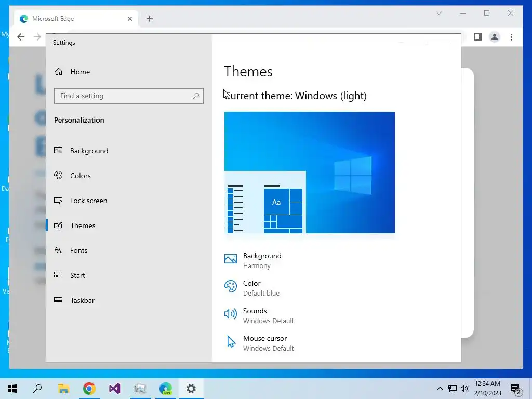Open clock showing 12:34 AM
Image resolution: width=532 pixels, height=399 pixels.
click(487, 384)
